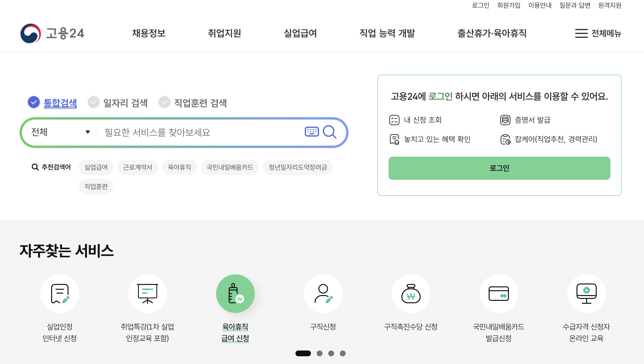Click 질문과 답변 link at top
This screenshot has height=364, width=644.
pos(575,5)
